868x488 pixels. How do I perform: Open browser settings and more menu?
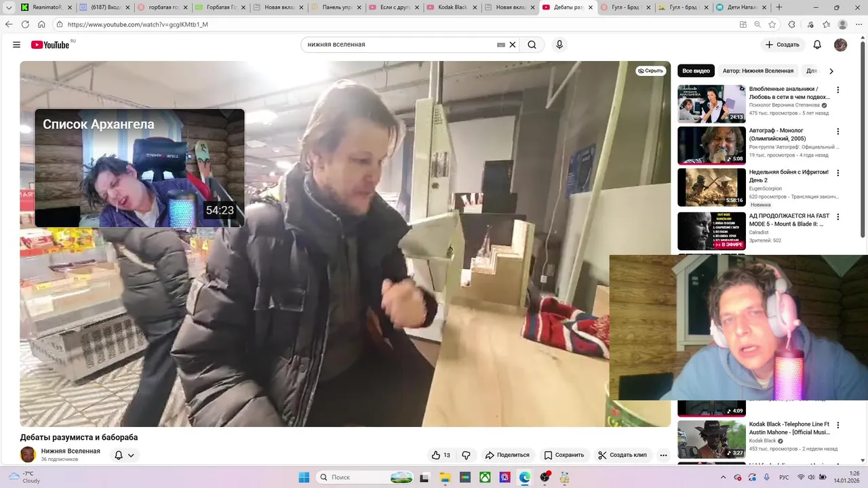pos(858,24)
